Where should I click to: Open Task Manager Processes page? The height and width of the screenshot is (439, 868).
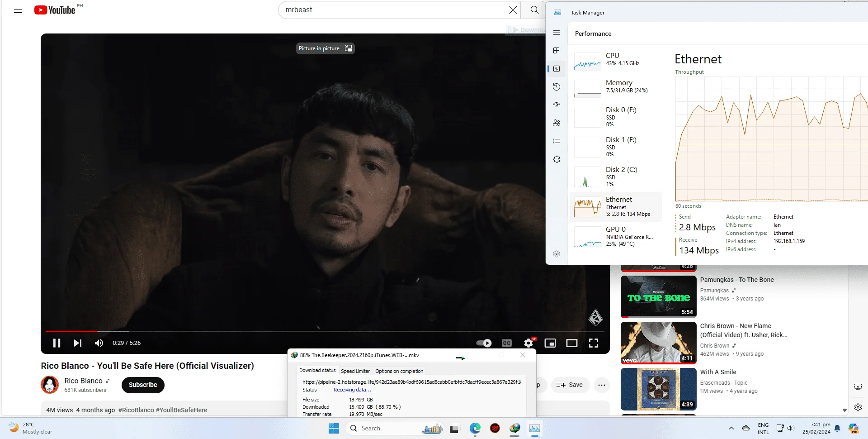(x=557, y=51)
